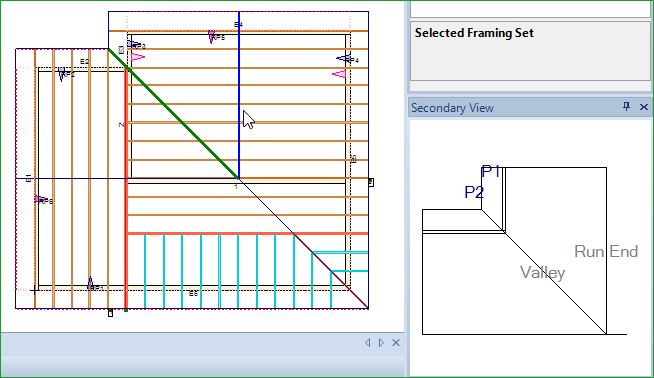Click the Valley label in Secondary View
The width and height of the screenshot is (654, 378).
[x=542, y=273]
